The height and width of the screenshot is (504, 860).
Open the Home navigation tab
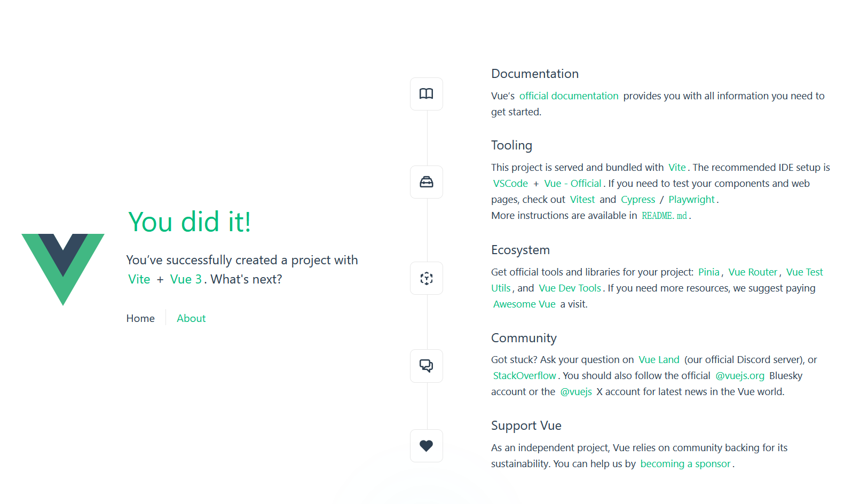[140, 318]
